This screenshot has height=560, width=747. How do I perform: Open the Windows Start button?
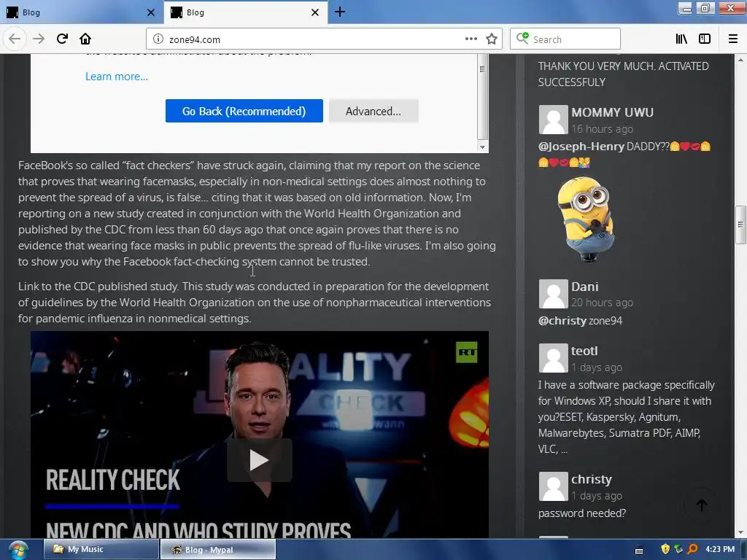click(x=18, y=550)
